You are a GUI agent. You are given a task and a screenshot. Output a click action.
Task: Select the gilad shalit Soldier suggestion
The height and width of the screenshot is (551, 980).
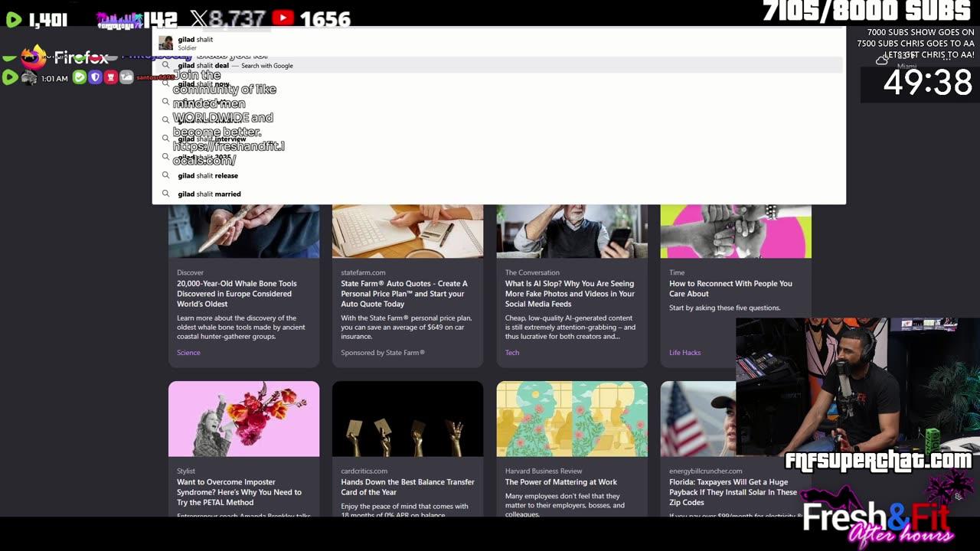pos(499,43)
